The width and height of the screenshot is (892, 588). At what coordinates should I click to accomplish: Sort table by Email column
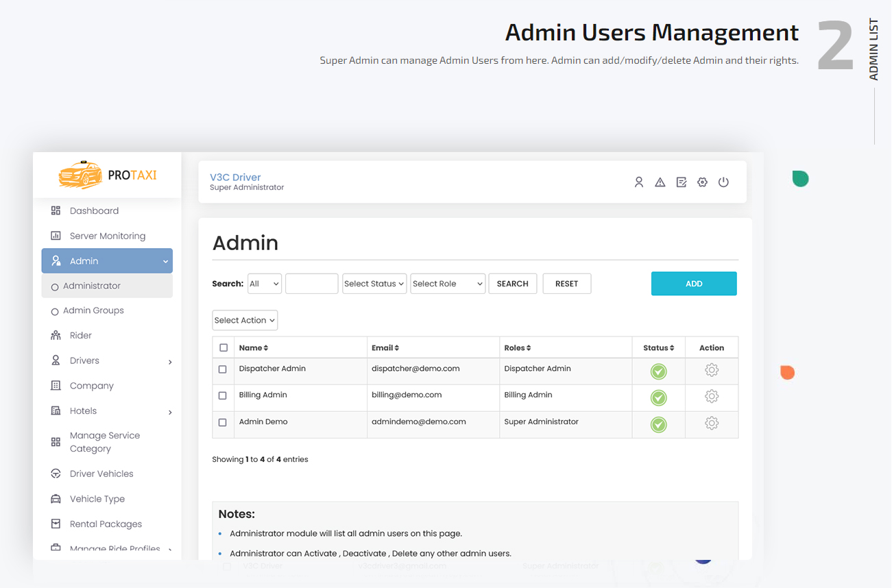tap(385, 347)
